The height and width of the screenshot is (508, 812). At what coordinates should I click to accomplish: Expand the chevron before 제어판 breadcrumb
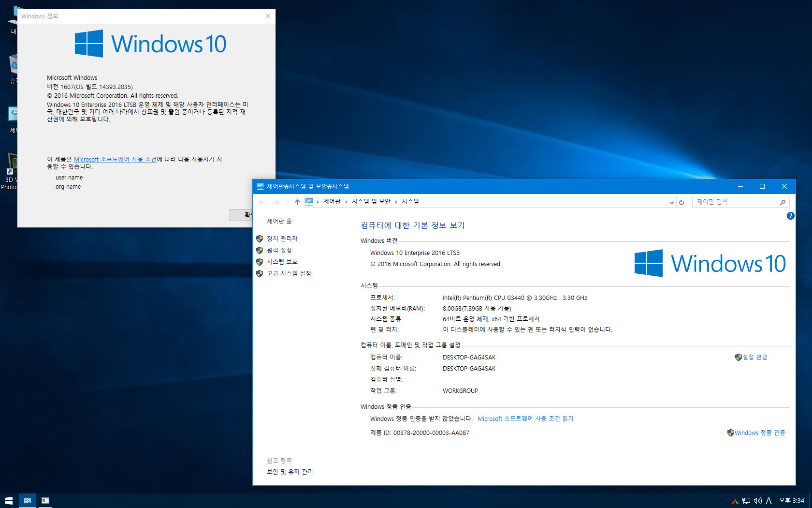pos(318,202)
